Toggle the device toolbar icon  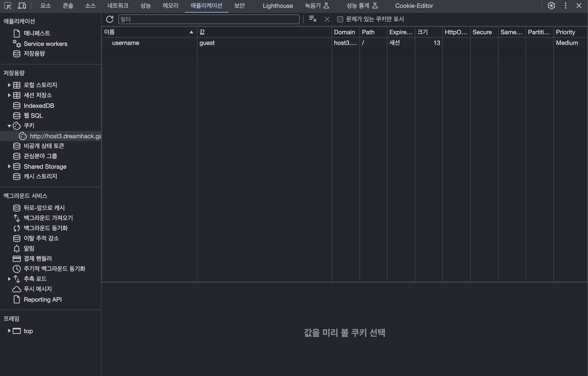[x=22, y=6]
